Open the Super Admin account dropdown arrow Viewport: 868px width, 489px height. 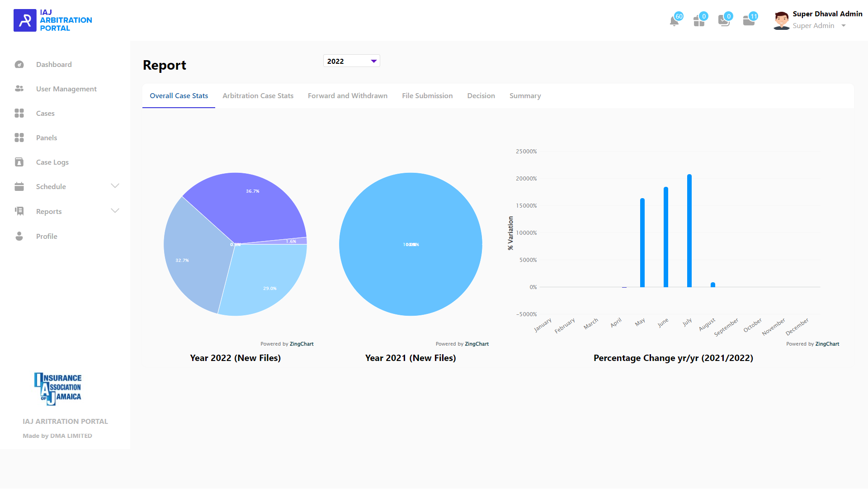[x=844, y=26]
